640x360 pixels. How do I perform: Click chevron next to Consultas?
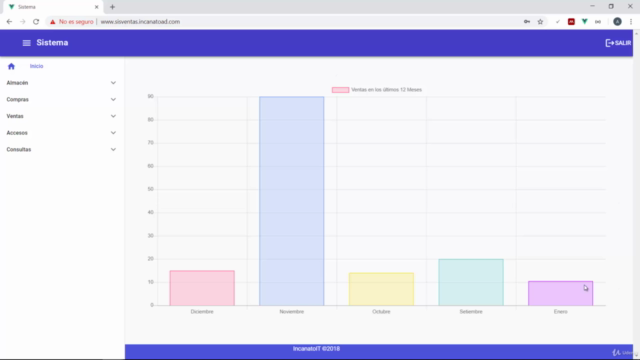pyautogui.click(x=113, y=150)
